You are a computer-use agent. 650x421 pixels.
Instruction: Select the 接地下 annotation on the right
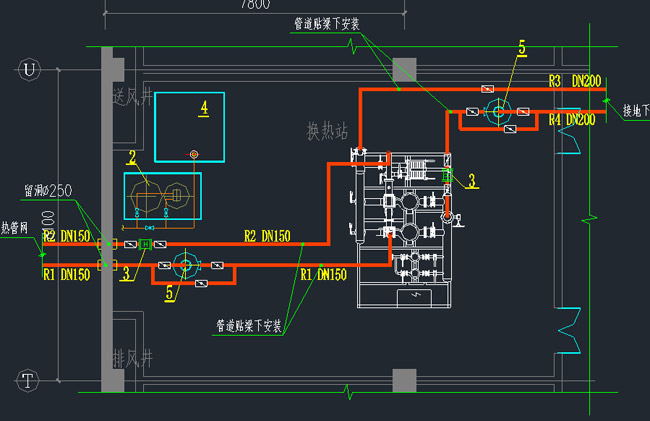(x=636, y=110)
